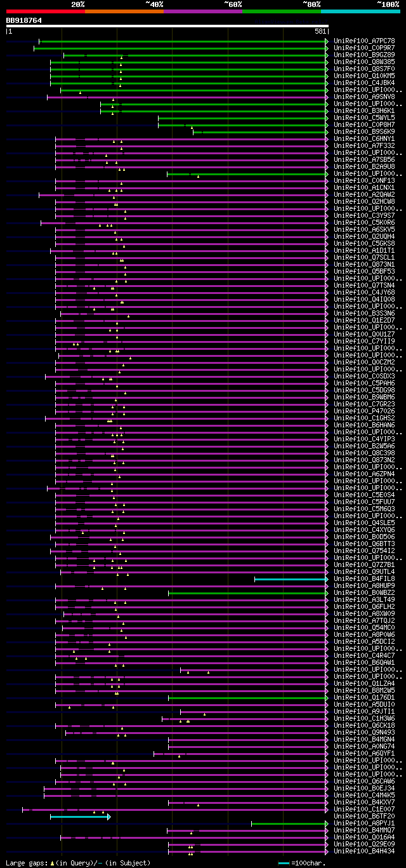Select the UniRef100_A0NG74 label
406x868 pixels.
(x=364, y=746)
